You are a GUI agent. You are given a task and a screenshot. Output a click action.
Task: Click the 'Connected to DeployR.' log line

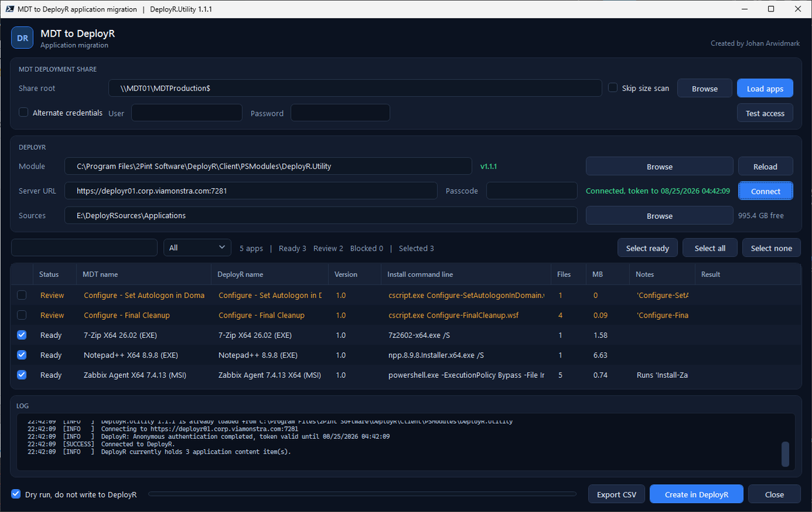pyautogui.click(x=138, y=444)
